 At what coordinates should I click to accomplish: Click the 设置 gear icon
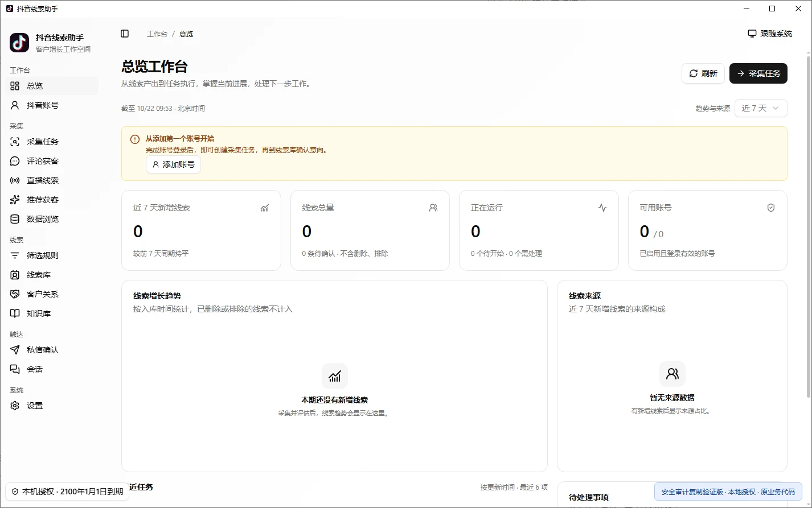[x=15, y=406]
